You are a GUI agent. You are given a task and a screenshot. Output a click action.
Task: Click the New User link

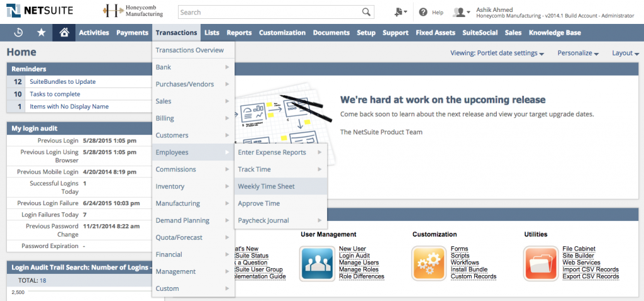352,249
